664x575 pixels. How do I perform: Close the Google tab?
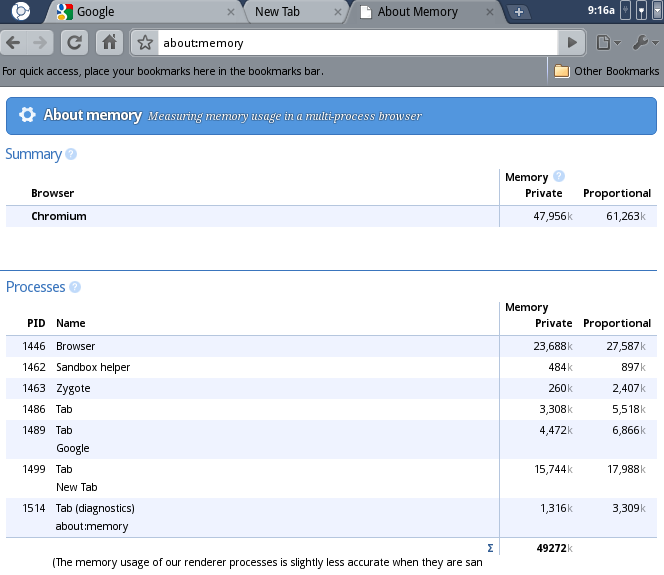pos(231,12)
